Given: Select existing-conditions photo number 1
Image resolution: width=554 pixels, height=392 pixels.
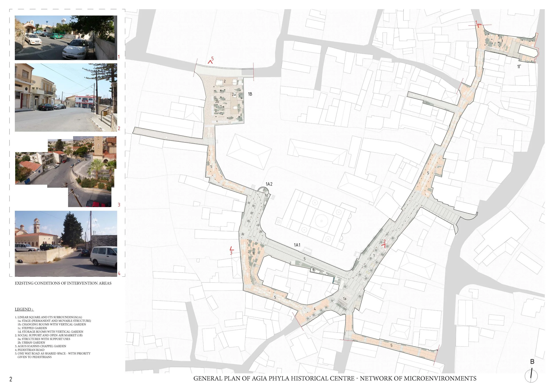Looking at the screenshot, I should click(66, 38).
